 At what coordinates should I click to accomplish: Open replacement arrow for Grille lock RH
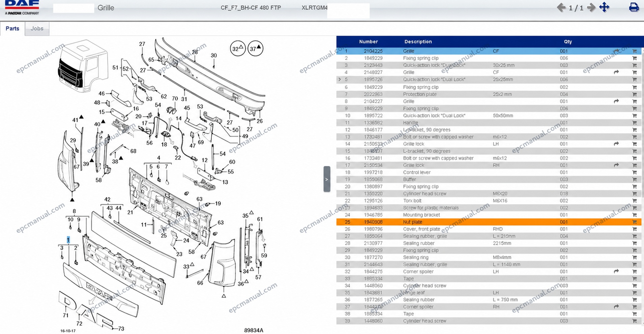pos(616,165)
